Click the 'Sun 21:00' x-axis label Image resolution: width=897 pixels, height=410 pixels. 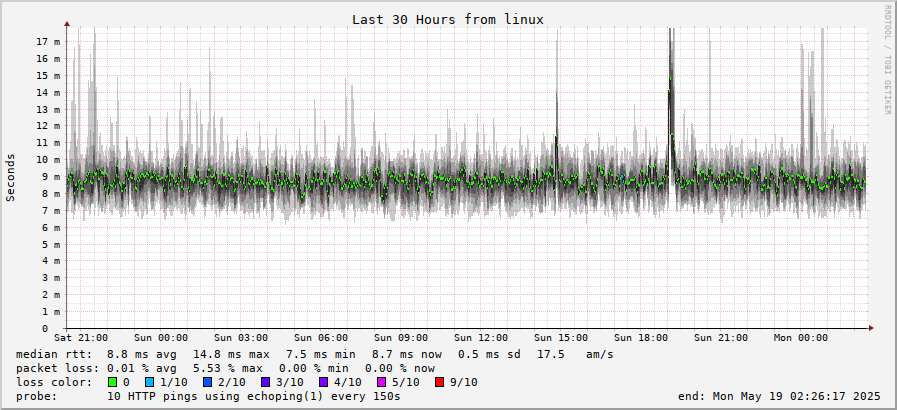pos(721,338)
